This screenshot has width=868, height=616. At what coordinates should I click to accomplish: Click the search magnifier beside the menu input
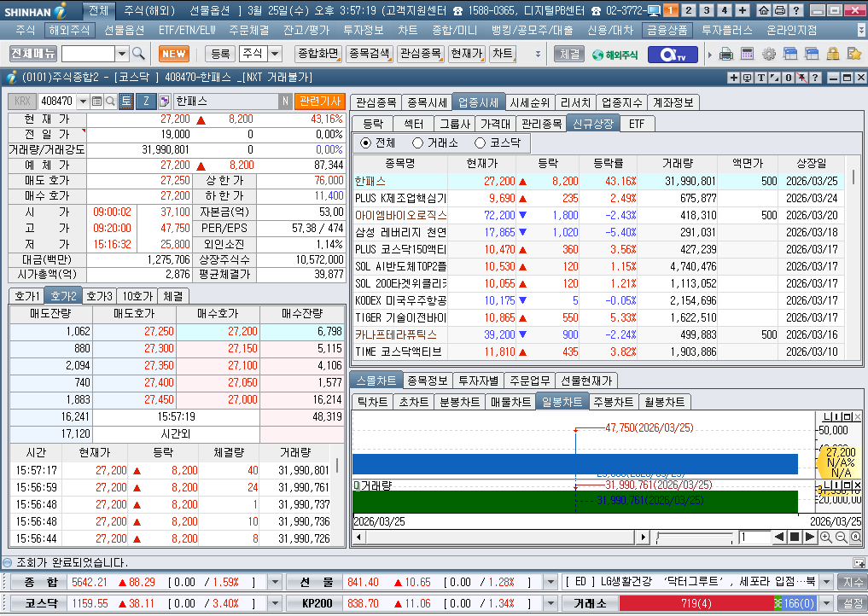click(139, 54)
